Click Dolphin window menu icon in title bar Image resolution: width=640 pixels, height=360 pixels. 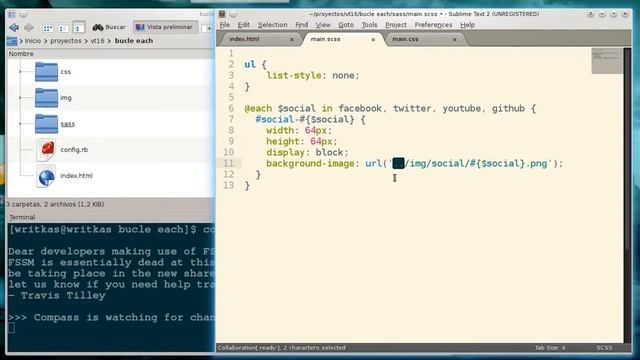(12, 14)
